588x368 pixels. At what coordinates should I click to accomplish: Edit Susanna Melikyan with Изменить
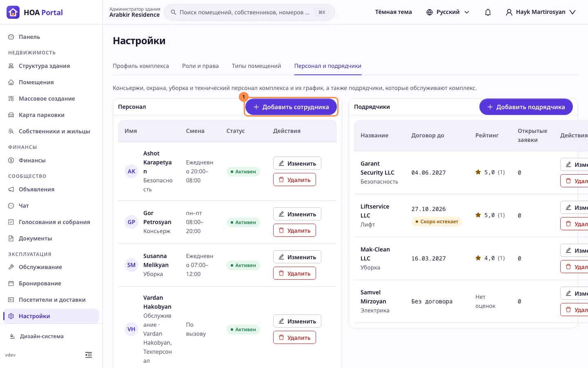(x=297, y=257)
